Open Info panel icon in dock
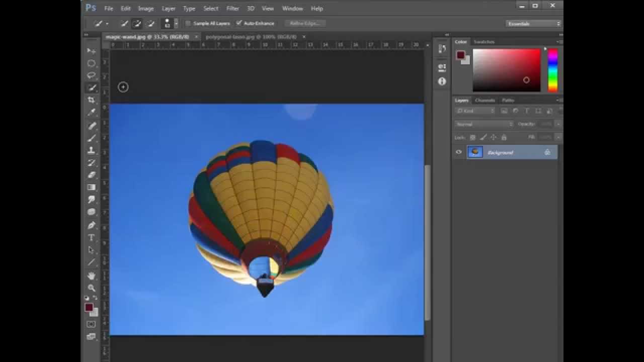The width and height of the screenshot is (644, 362). 442,81
